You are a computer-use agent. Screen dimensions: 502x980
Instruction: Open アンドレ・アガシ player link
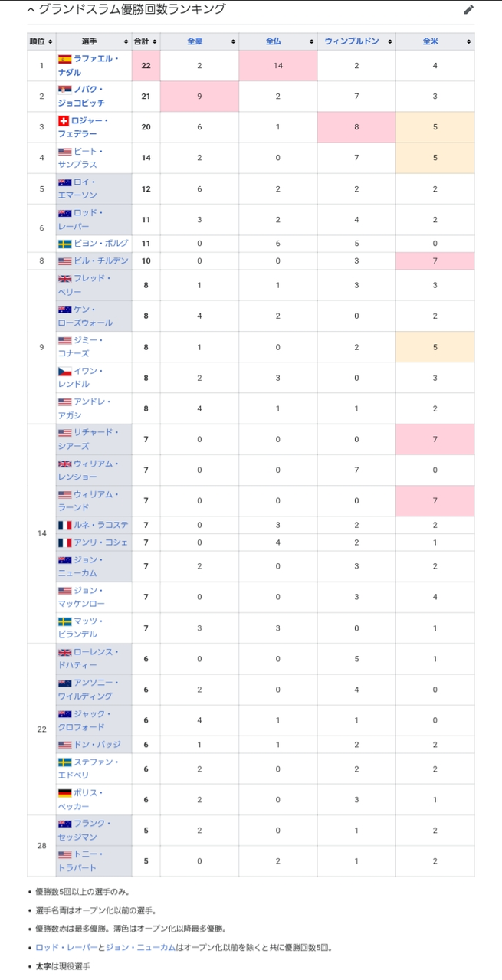click(x=84, y=408)
